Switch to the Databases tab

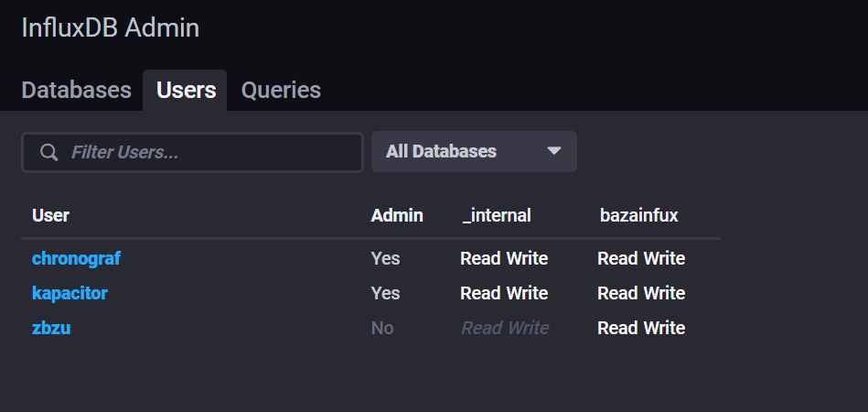click(76, 90)
